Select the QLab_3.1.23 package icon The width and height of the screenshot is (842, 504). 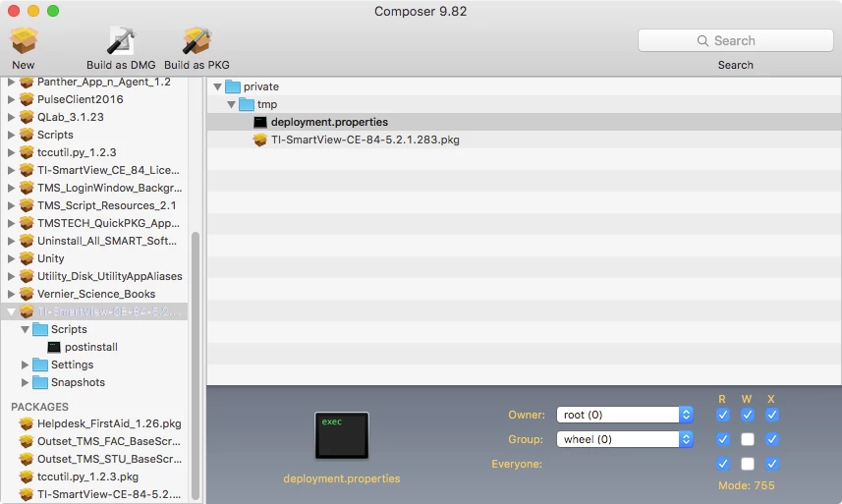coord(27,117)
